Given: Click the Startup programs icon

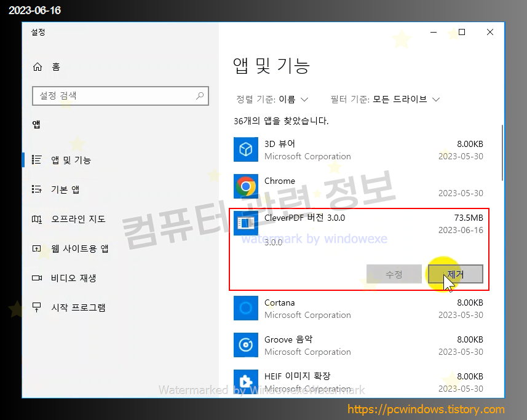Looking at the screenshot, I should (36, 307).
